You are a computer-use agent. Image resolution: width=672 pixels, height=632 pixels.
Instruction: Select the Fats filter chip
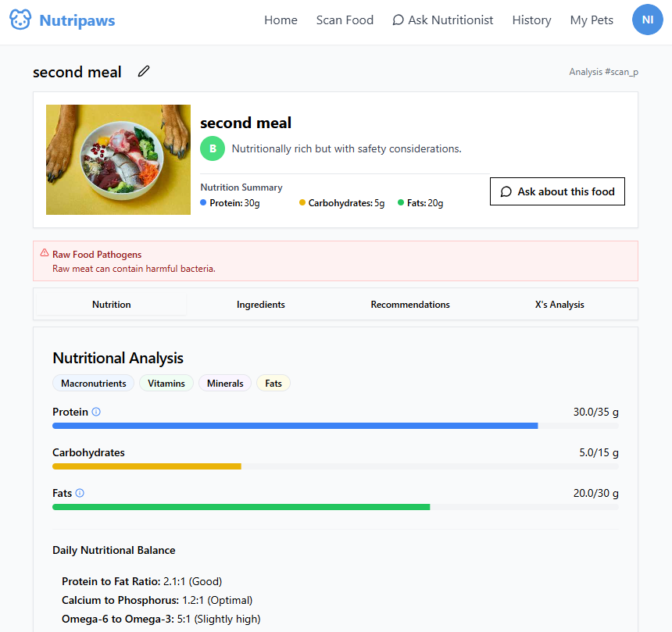coord(273,383)
